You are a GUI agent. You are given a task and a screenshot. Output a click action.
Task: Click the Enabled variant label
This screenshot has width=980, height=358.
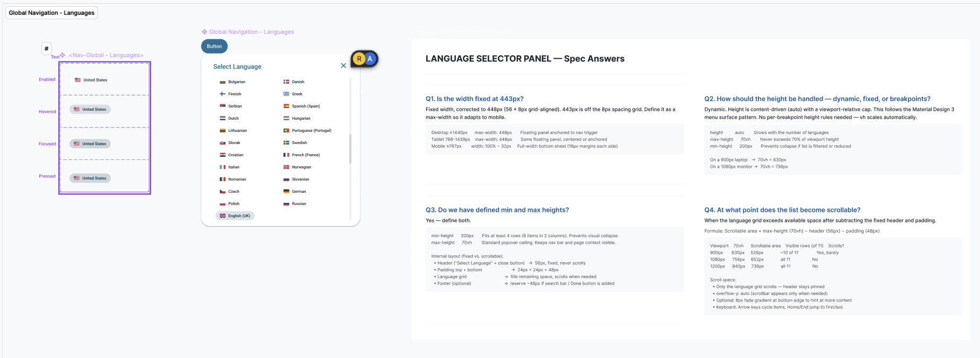47,79
